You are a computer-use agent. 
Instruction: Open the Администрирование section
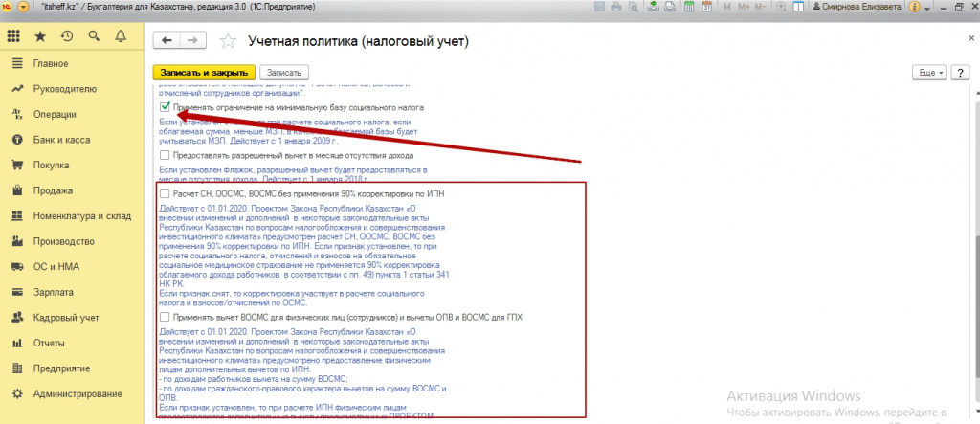[72, 394]
